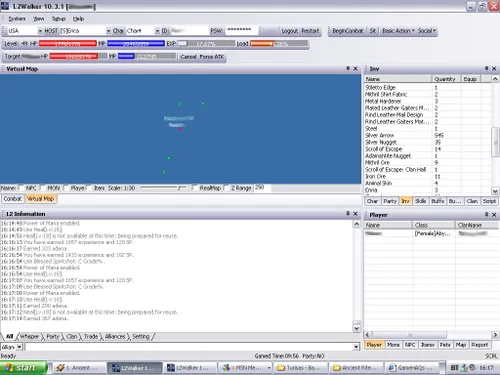Enable the Z Range checkbox
500x375 pixels.
coord(227,188)
